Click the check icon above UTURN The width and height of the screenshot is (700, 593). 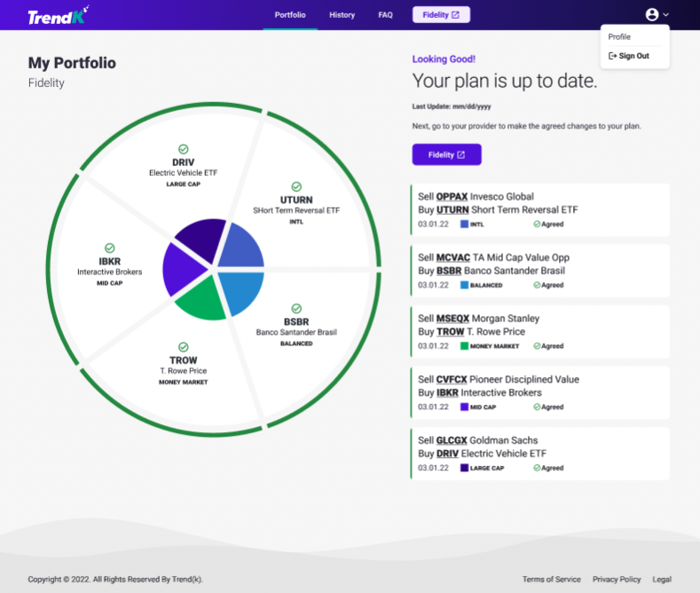click(x=296, y=187)
